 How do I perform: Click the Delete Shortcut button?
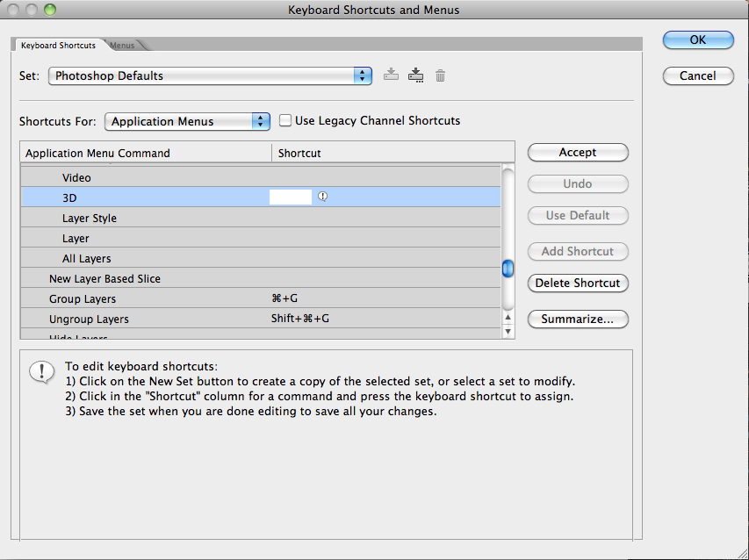(578, 284)
